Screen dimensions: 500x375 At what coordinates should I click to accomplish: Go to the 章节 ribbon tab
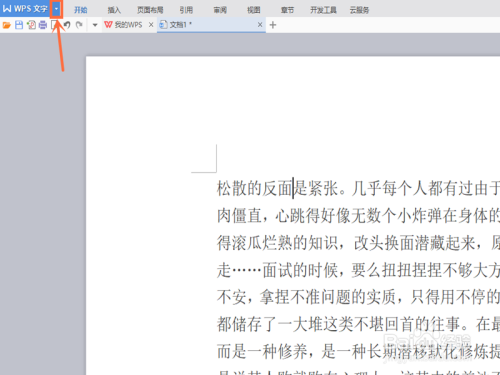[287, 10]
